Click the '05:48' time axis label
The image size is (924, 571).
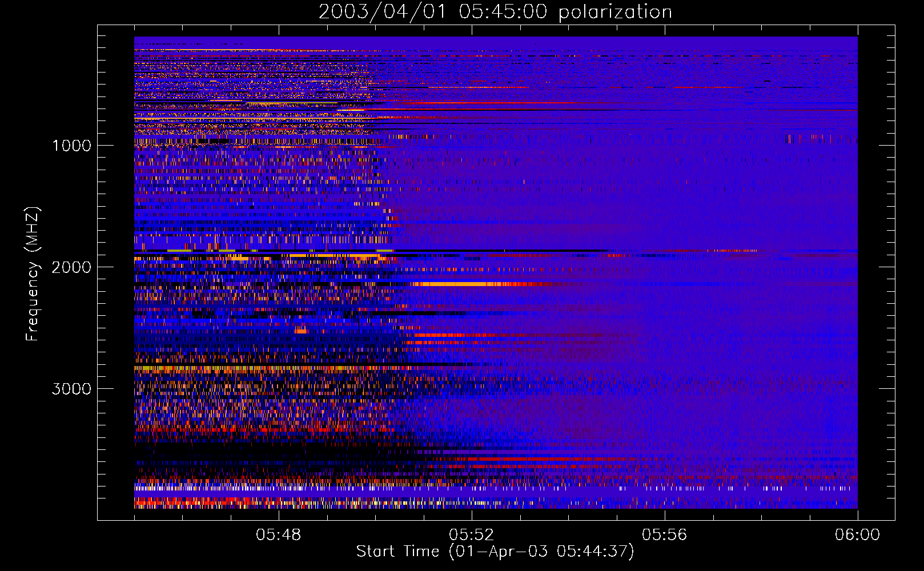click(x=278, y=535)
